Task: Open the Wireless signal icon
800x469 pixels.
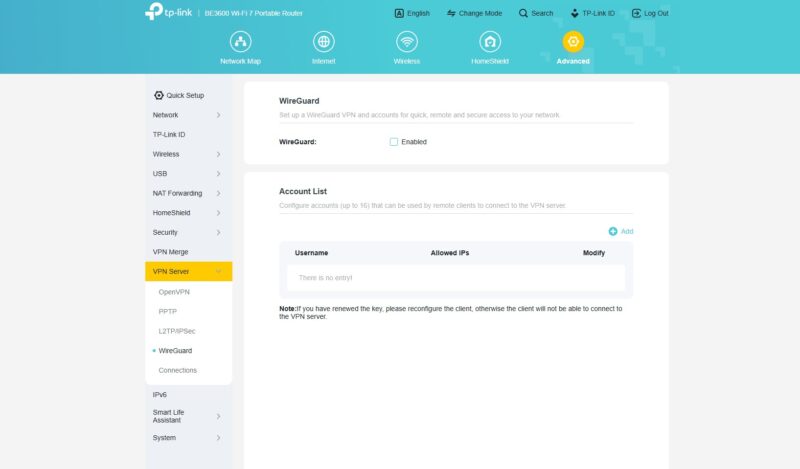Action: (407, 42)
